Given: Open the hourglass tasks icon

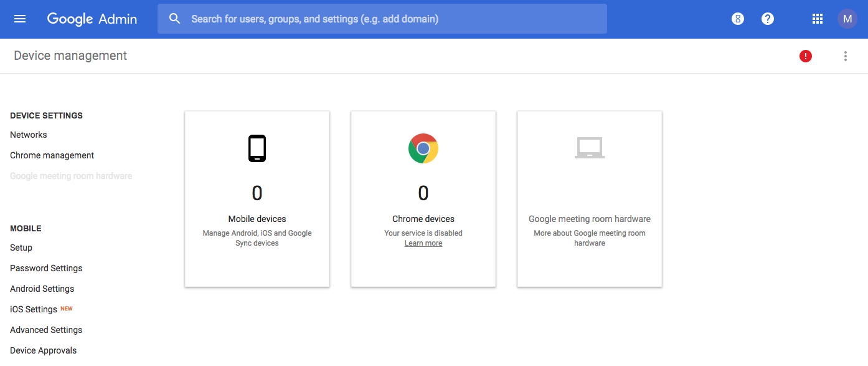Looking at the screenshot, I should coord(738,19).
